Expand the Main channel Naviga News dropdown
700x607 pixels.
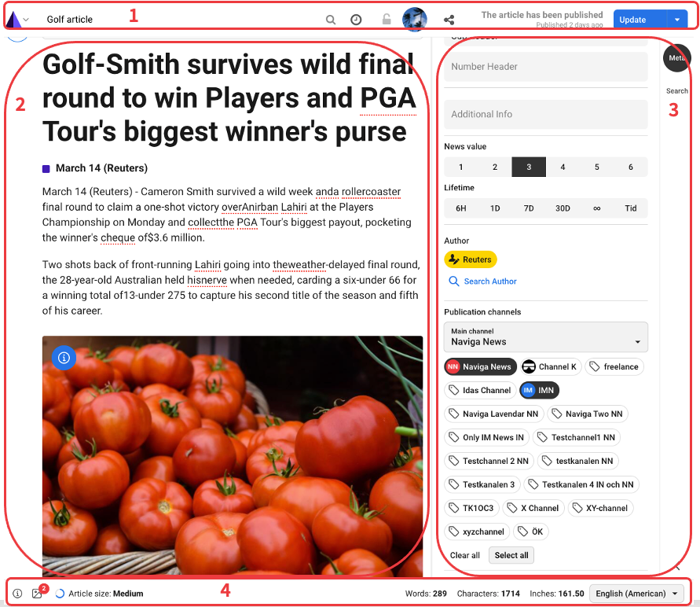pos(545,337)
